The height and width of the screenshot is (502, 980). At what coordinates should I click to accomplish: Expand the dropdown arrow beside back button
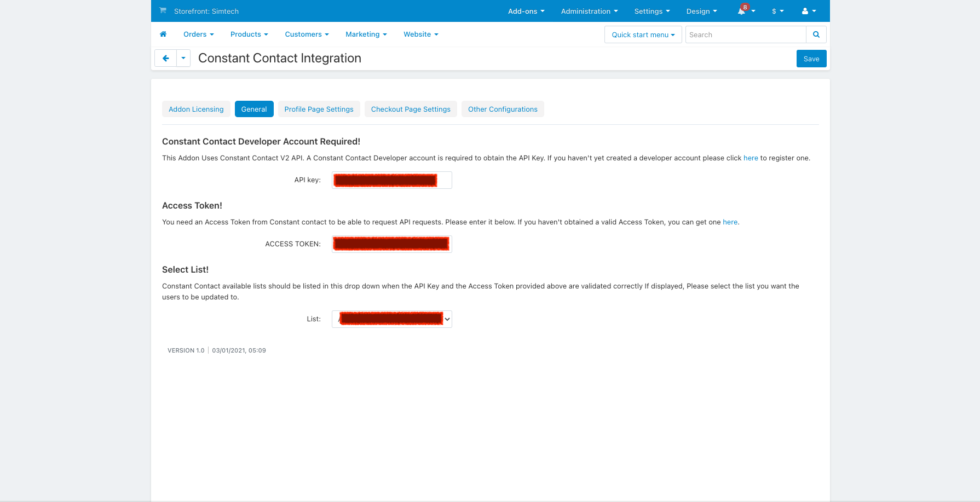pos(183,59)
